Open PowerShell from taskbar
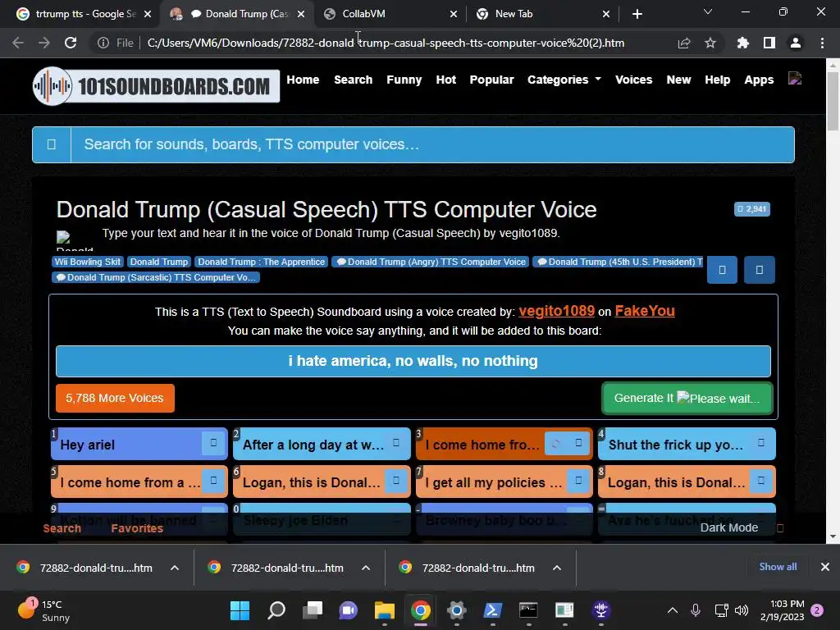 (x=492, y=610)
